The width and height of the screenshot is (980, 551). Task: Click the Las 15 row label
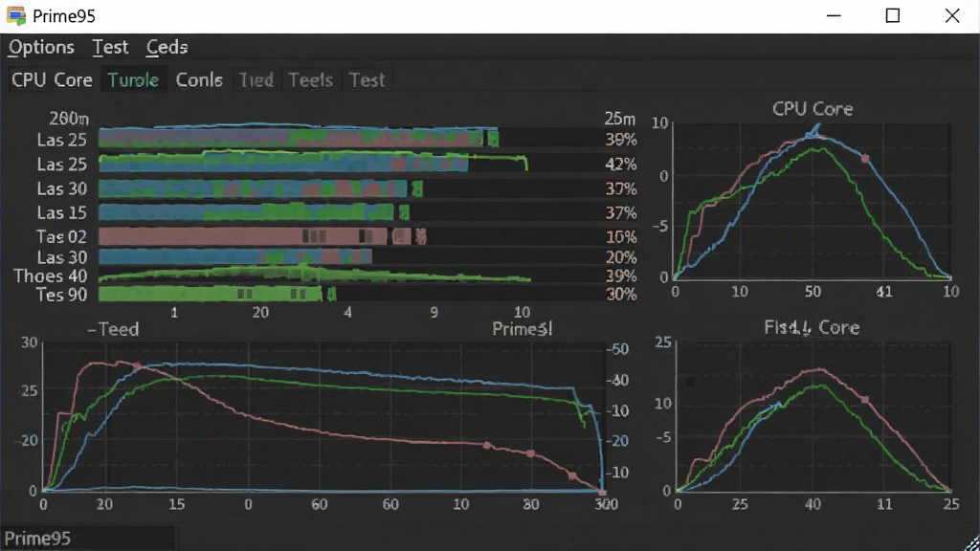pyautogui.click(x=61, y=213)
